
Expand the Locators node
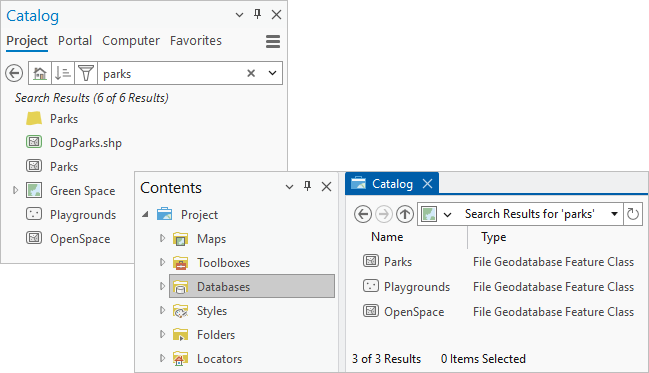(x=162, y=358)
